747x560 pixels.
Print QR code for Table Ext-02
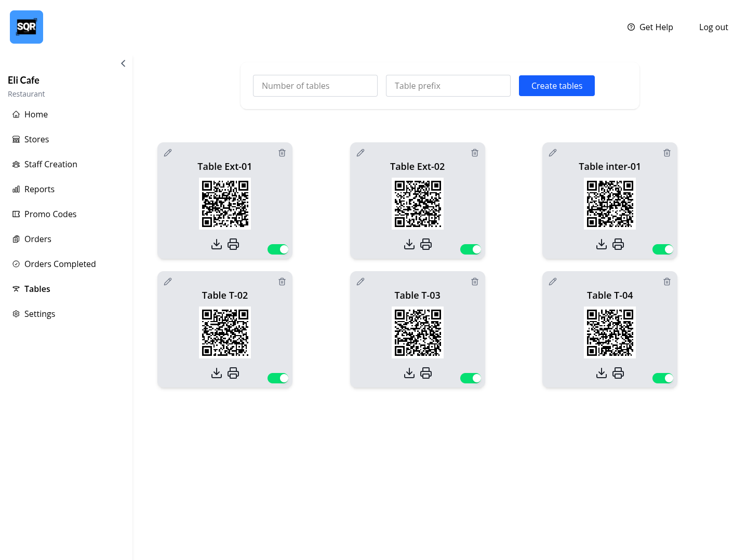click(426, 244)
